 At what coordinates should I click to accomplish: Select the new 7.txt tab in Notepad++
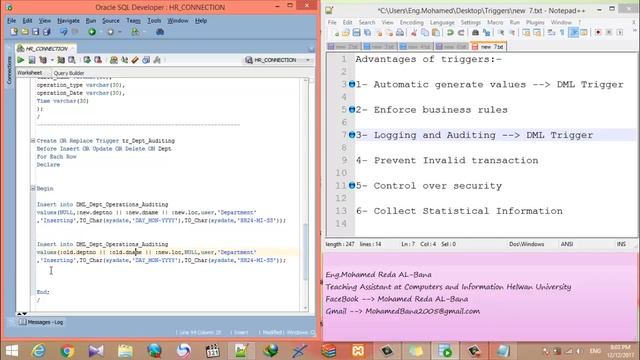tap(488, 47)
